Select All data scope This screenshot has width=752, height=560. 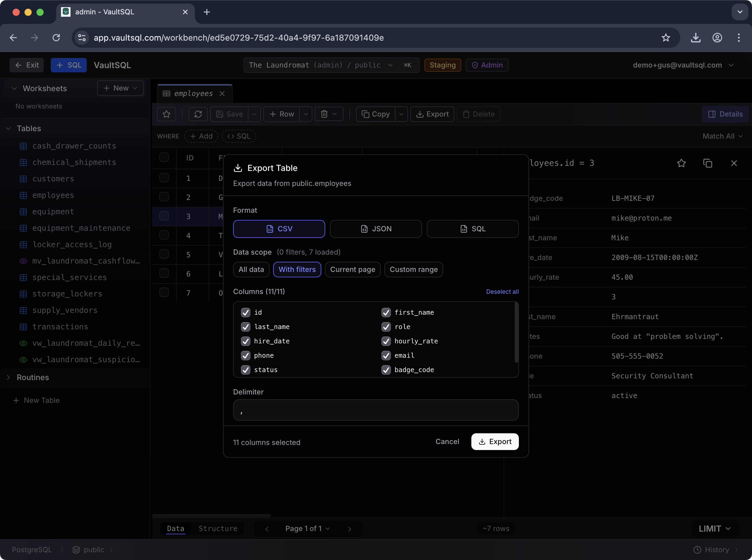click(251, 270)
